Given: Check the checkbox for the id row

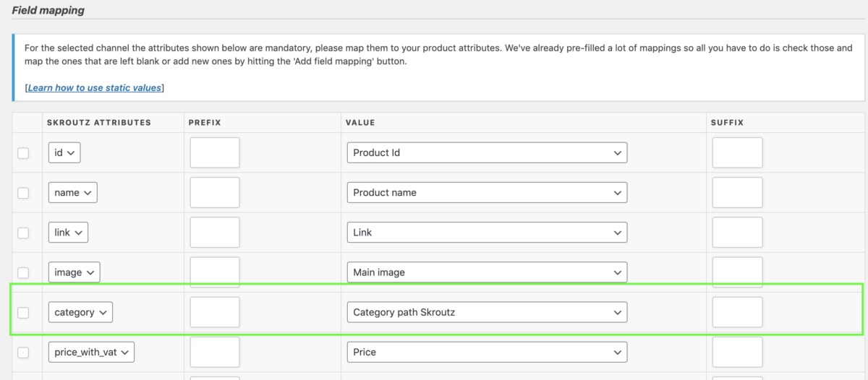Looking at the screenshot, I should (23, 153).
